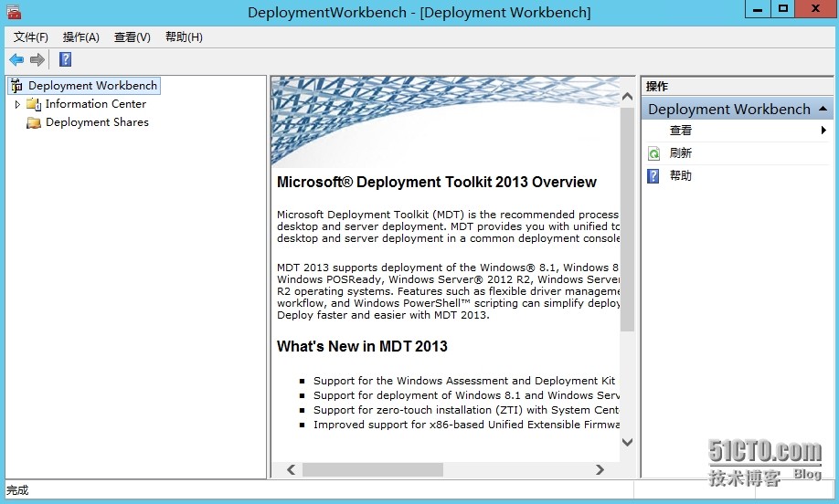Open the 帮助(H) menu
This screenshot has width=839, height=504.
coord(184,37)
